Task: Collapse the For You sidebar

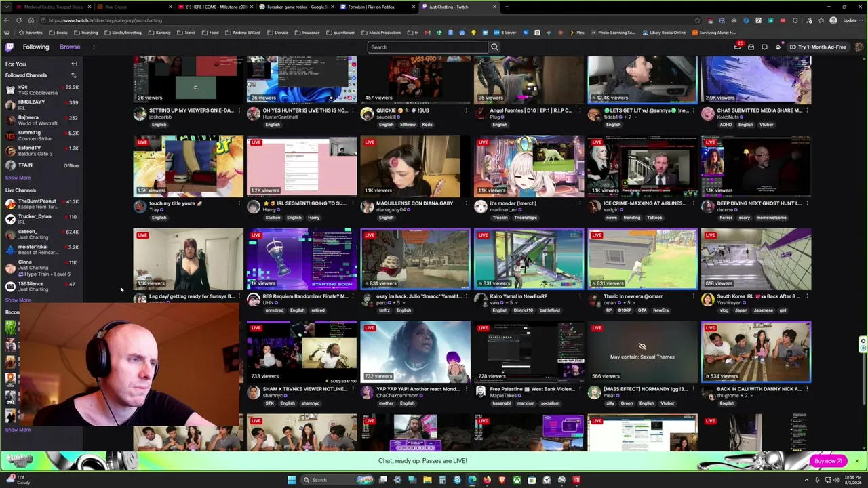Action: click(x=74, y=64)
